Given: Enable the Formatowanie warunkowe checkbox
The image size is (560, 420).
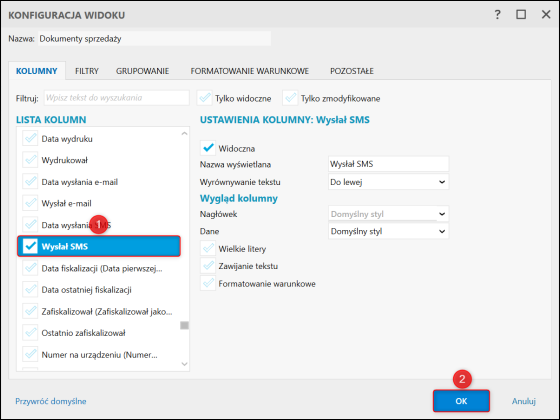Looking at the screenshot, I should coord(208,284).
